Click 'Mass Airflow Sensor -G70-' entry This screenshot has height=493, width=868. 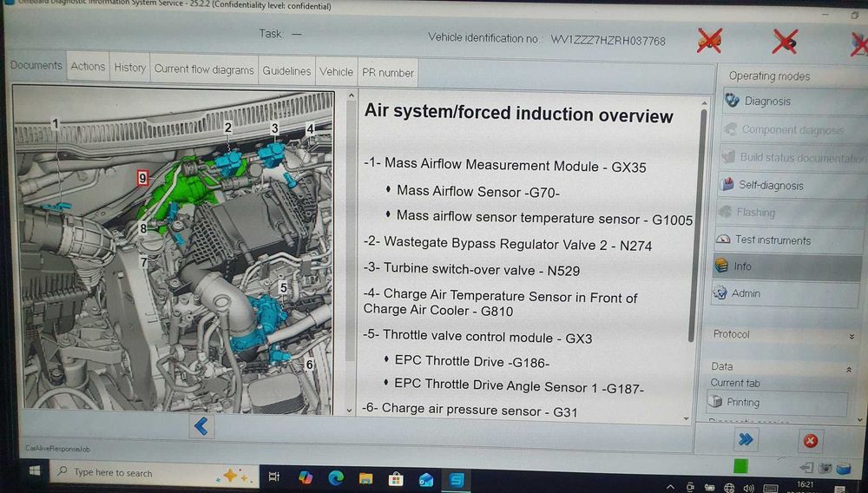point(478,192)
